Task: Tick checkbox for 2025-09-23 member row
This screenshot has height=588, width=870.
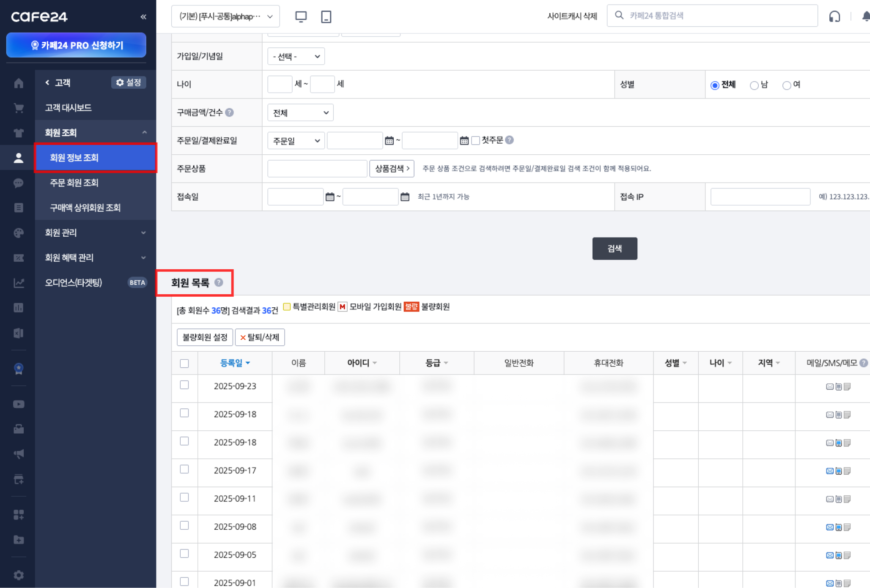Action: [x=184, y=385]
